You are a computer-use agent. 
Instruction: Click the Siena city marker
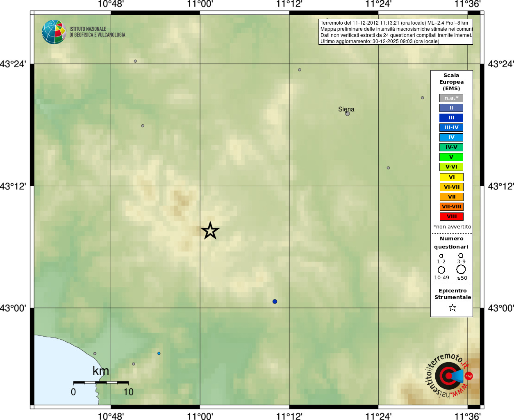348,114
